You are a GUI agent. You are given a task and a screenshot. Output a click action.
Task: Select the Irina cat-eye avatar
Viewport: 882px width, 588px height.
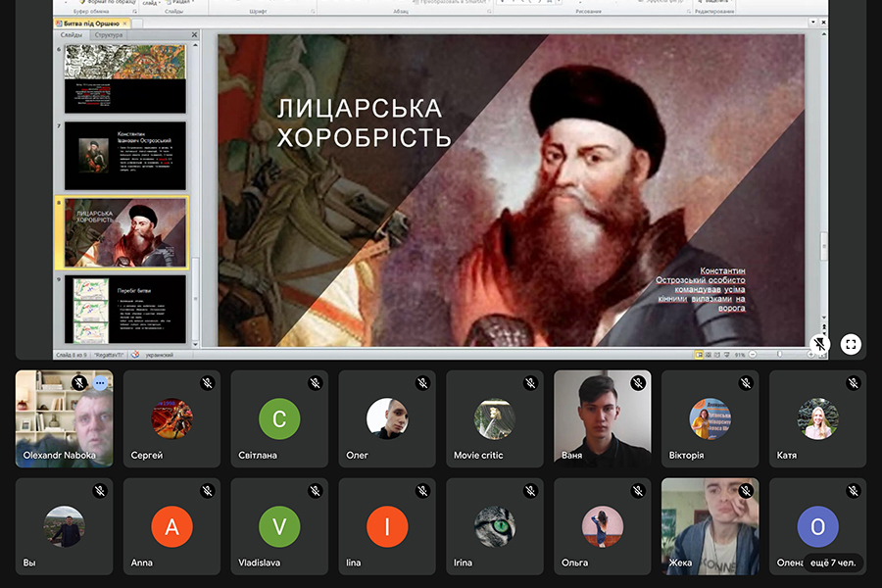pyautogui.click(x=495, y=526)
